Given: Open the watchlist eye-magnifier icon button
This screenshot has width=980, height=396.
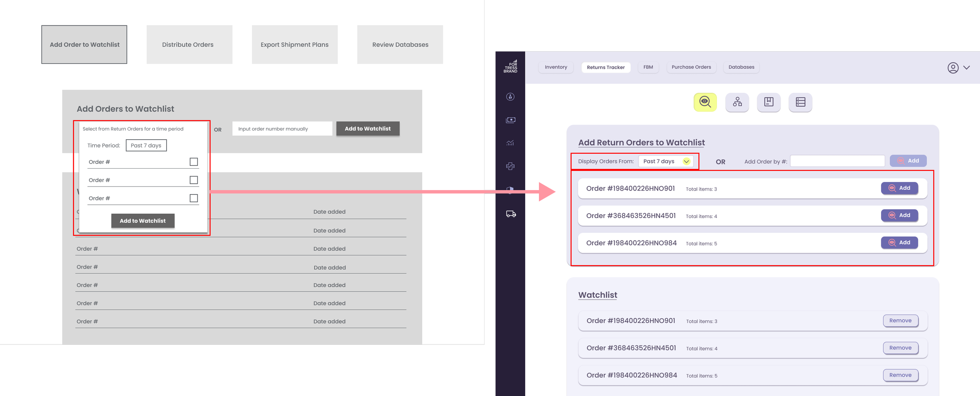Looking at the screenshot, I should pyautogui.click(x=705, y=102).
